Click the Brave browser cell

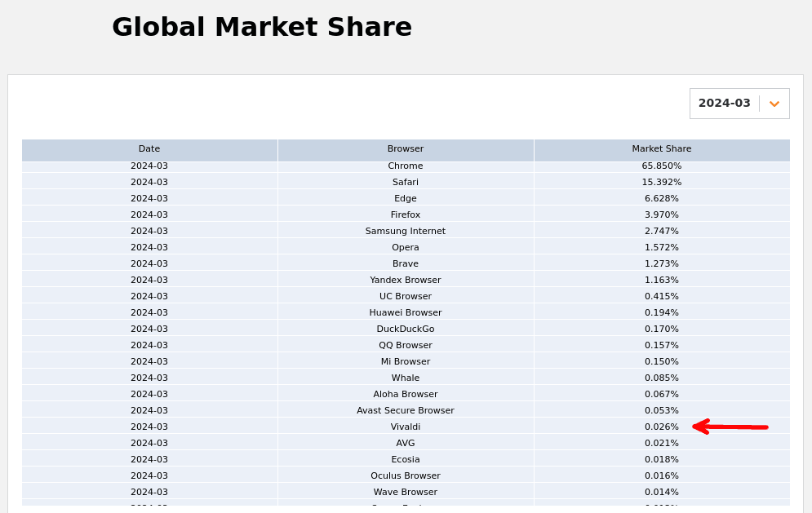click(406, 264)
